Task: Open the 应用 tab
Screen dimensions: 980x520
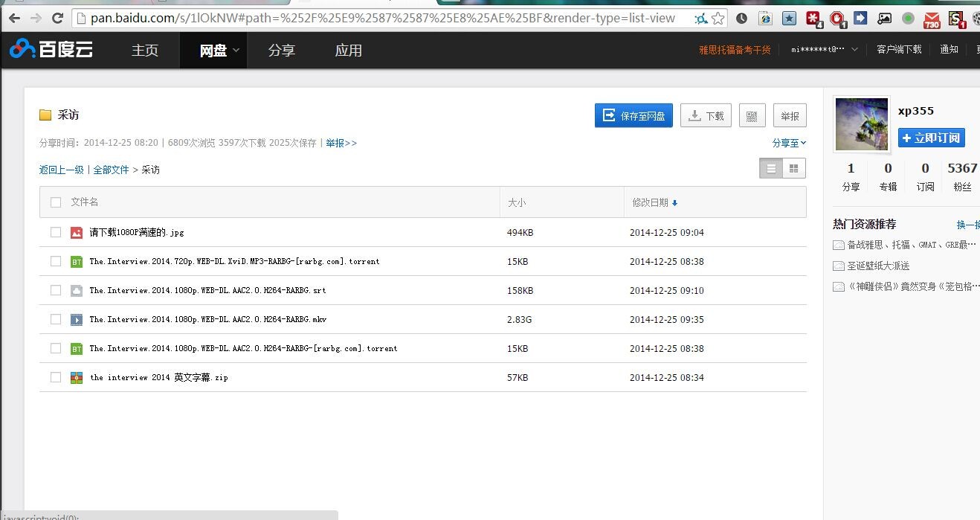Action: coord(349,50)
